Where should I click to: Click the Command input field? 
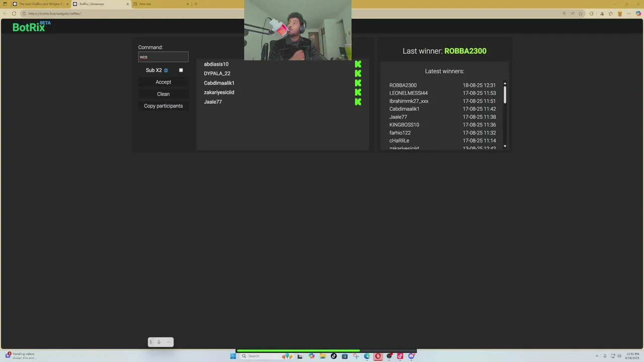point(164,57)
